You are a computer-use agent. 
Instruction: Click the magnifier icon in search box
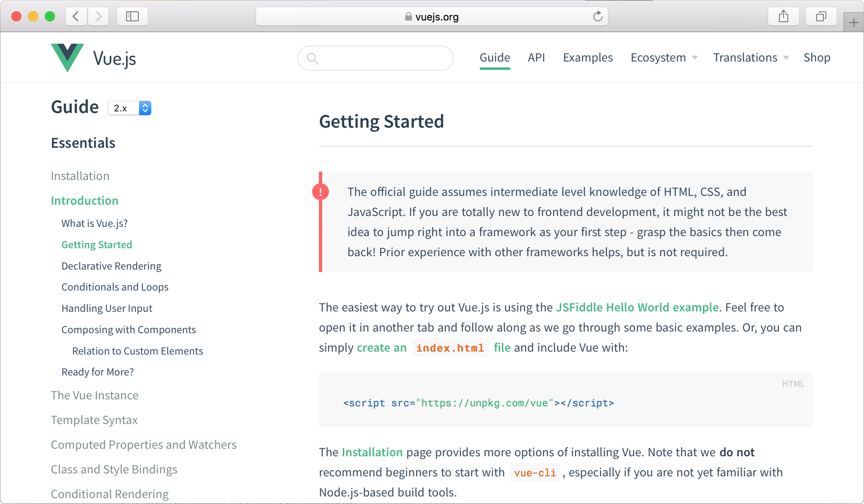tap(313, 58)
